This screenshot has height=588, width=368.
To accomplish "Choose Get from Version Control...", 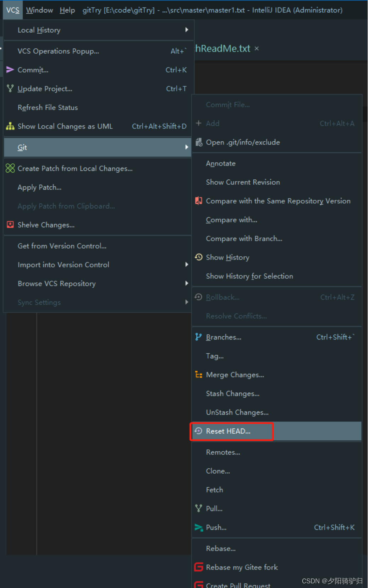I will (98, 246).
